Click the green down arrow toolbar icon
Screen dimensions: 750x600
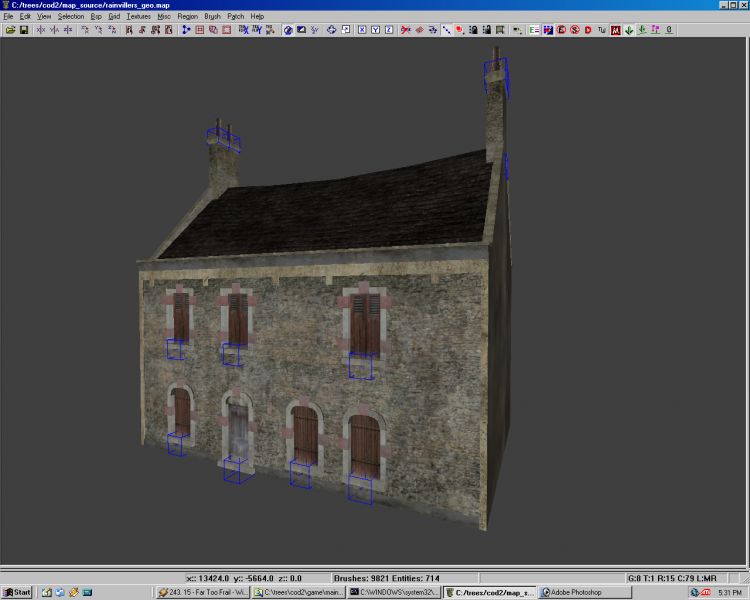point(629,30)
